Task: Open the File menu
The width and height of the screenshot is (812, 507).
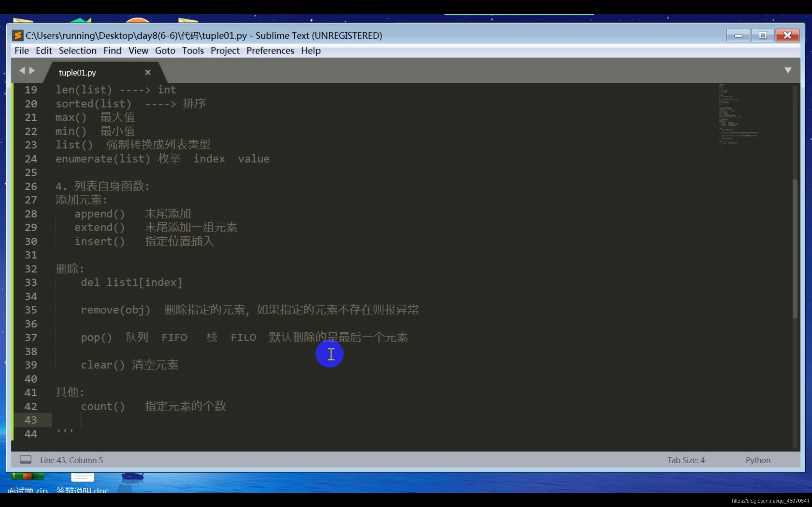Action: (x=22, y=51)
